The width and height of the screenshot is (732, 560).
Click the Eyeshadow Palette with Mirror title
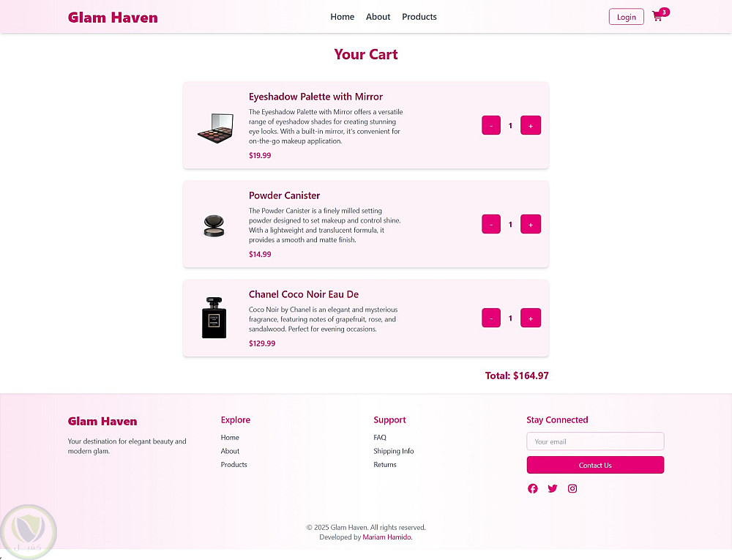coord(315,97)
